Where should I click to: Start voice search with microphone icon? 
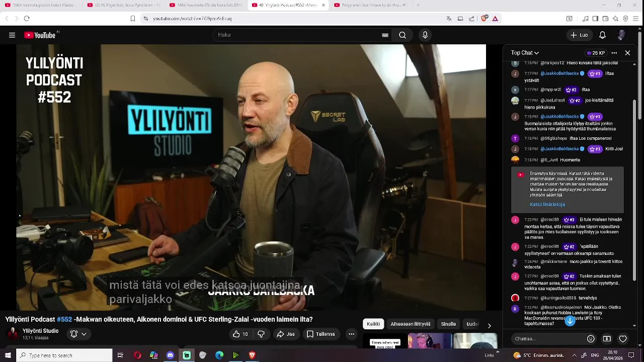(425, 35)
